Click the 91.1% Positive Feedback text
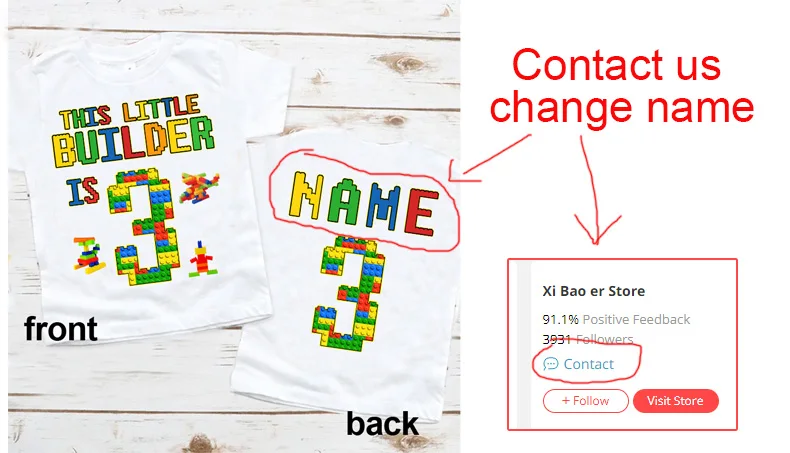 tap(616, 319)
